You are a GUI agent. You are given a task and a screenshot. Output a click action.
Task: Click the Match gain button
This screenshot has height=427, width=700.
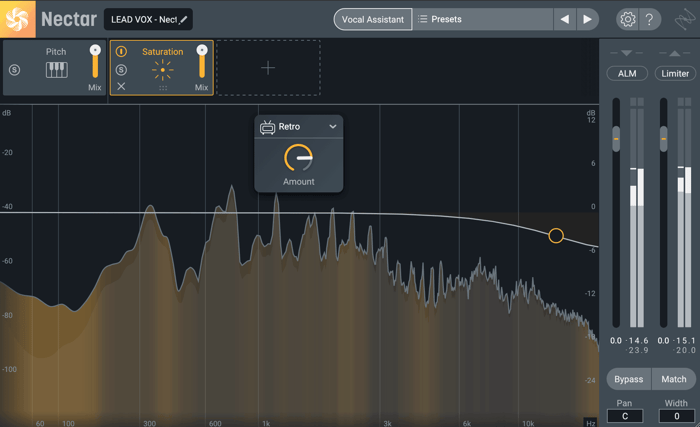[x=674, y=379]
